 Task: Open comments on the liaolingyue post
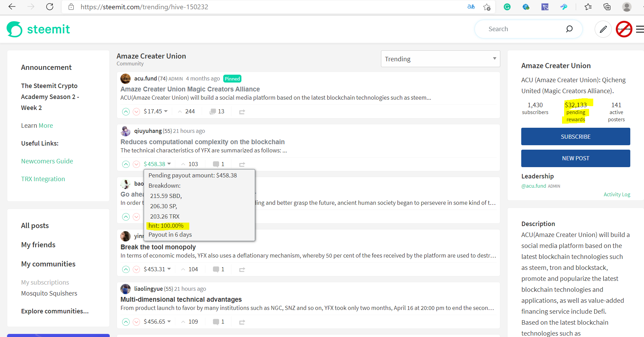pos(218,322)
